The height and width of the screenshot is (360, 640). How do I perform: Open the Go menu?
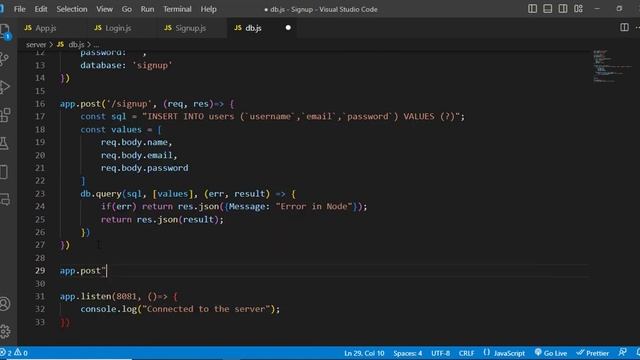click(x=127, y=9)
